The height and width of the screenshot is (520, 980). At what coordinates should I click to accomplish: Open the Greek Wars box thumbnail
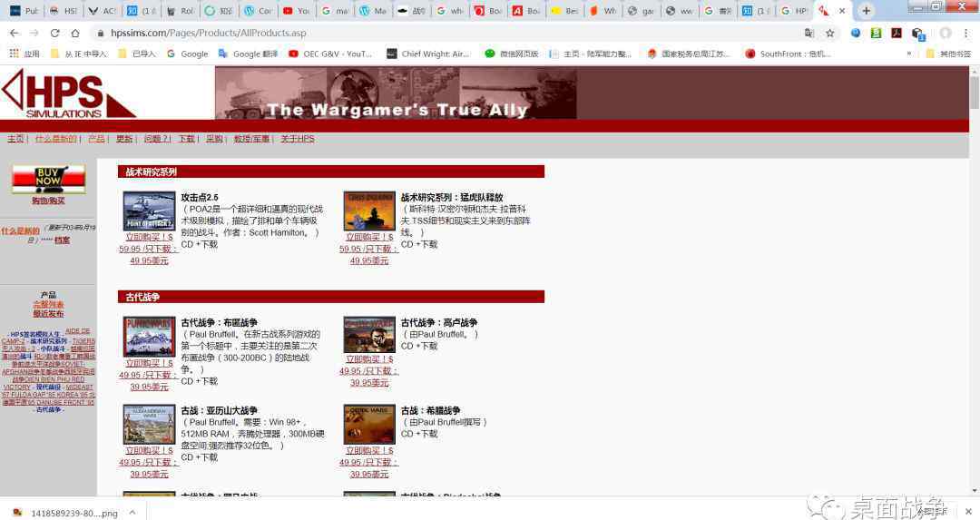369,425
